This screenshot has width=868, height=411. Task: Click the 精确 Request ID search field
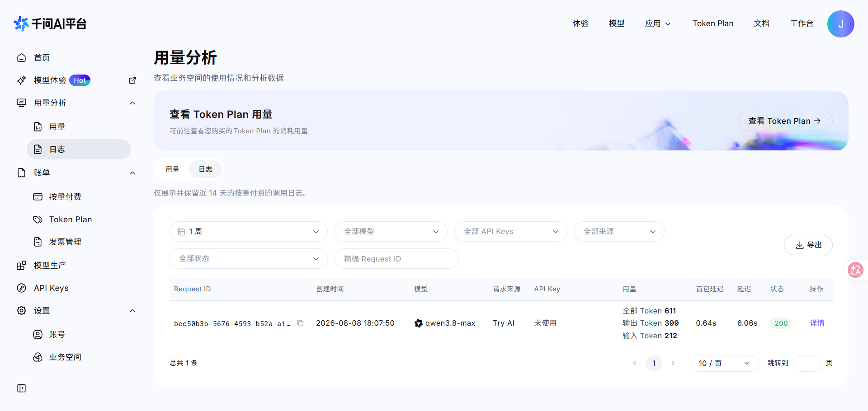point(396,259)
